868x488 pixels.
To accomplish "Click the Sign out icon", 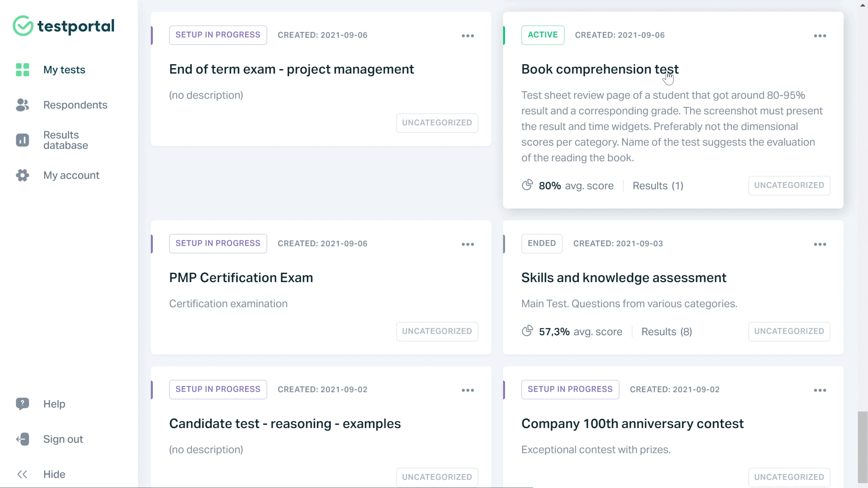I will pos(22,439).
